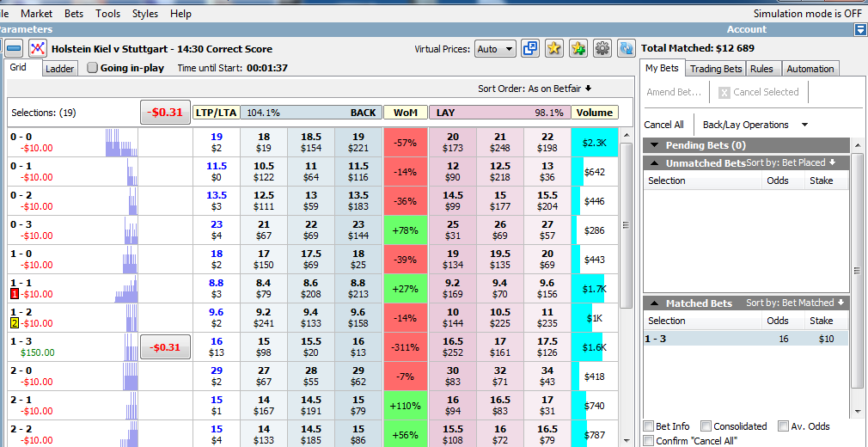Toggle Confirm "Cancel All" checkbox
The width and height of the screenshot is (868, 447).
(648, 441)
